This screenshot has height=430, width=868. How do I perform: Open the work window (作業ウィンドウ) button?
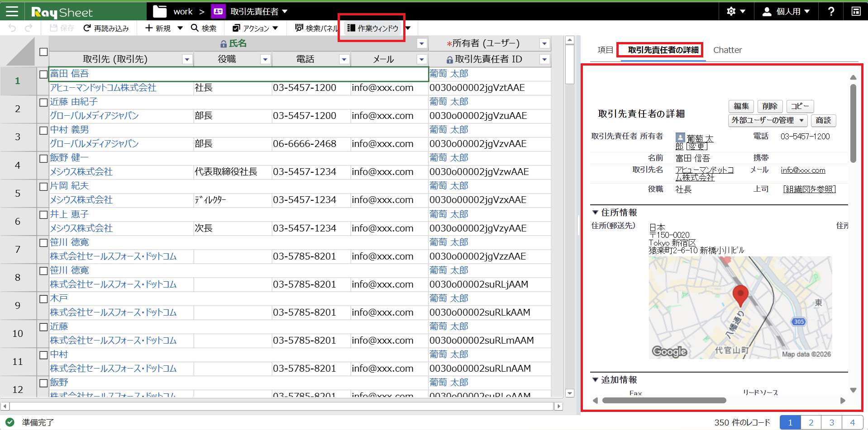[373, 28]
